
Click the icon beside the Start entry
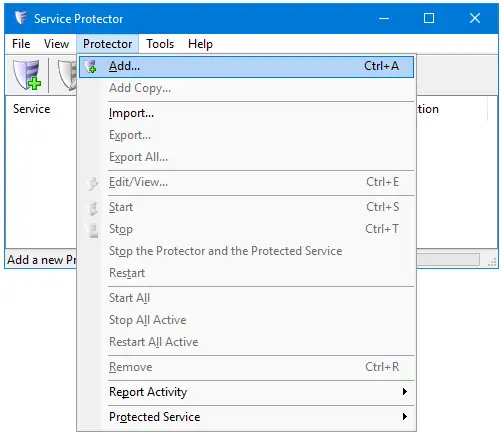tap(93, 208)
